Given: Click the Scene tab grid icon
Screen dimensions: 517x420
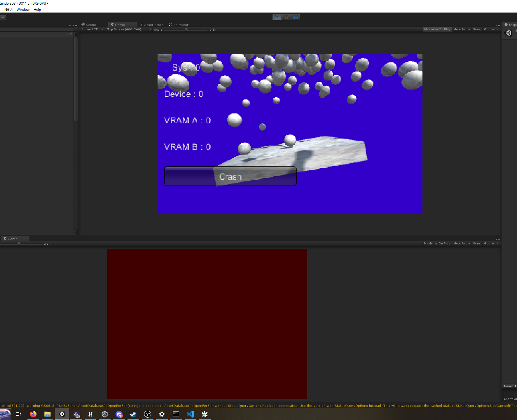Looking at the screenshot, I should coord(83,24).
